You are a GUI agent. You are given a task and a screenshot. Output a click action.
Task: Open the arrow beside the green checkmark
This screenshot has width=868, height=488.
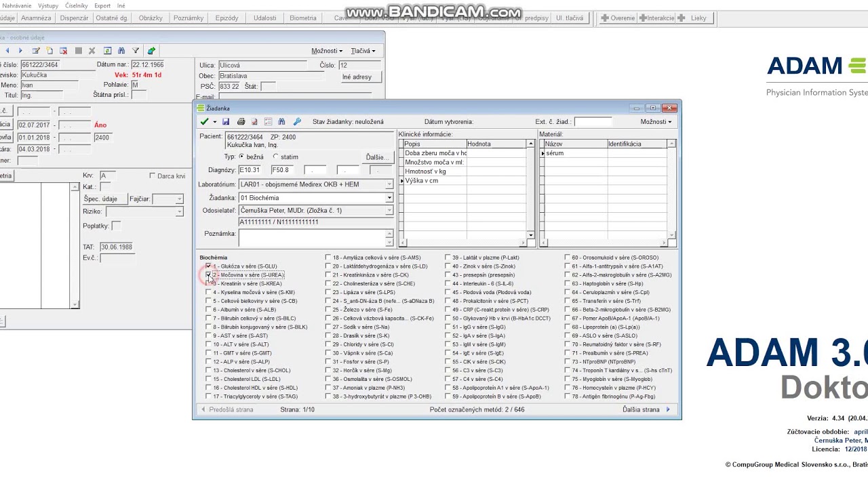click(215, 122)
